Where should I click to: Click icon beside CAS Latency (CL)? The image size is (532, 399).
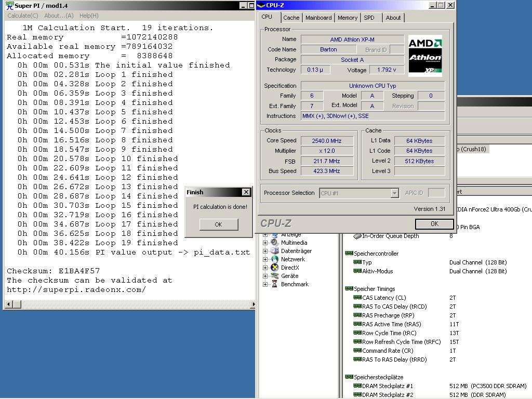pyautogui.click(x=357, y=297)
